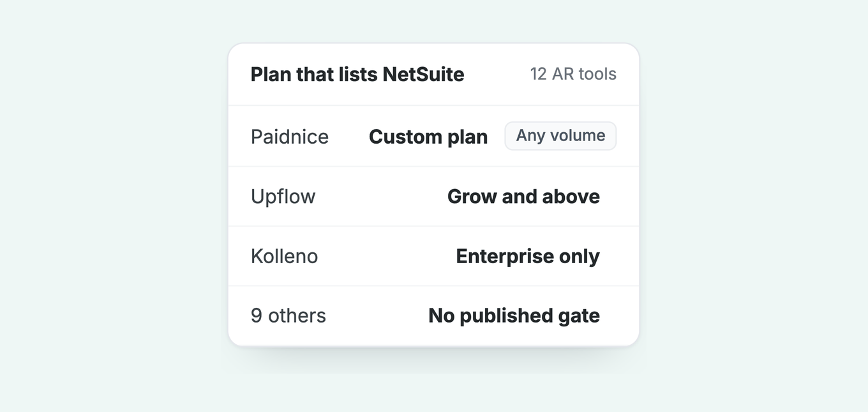Click the 'Plan that lists NetSuite' heading
Image resolution: width=868 pixels, height=412 pixels.
click(x=357, y=74)
